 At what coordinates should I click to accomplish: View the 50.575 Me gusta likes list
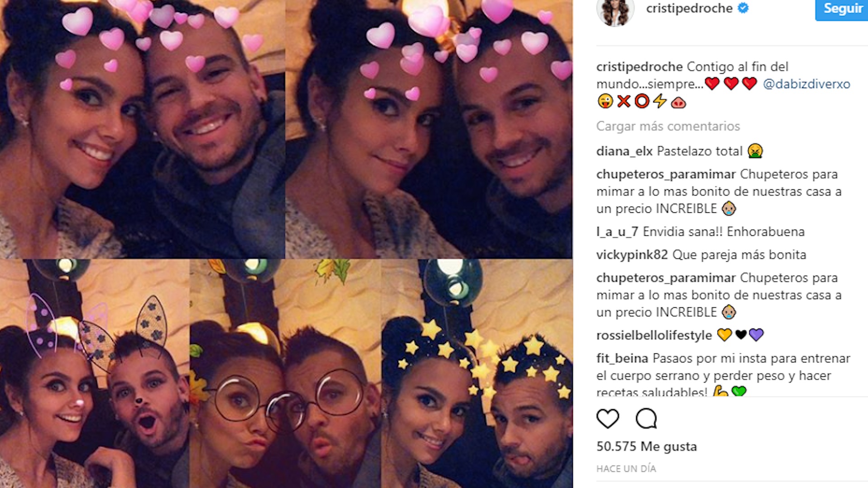[646, 446]
